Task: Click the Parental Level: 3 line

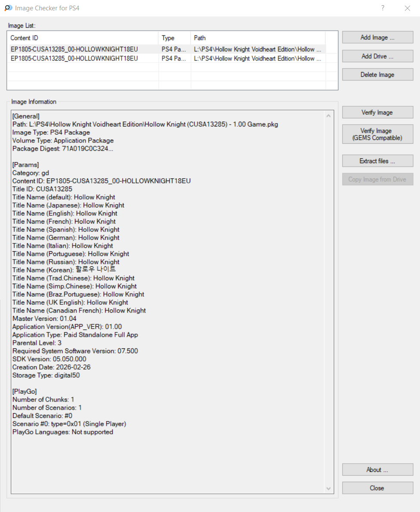Action: 37,343
